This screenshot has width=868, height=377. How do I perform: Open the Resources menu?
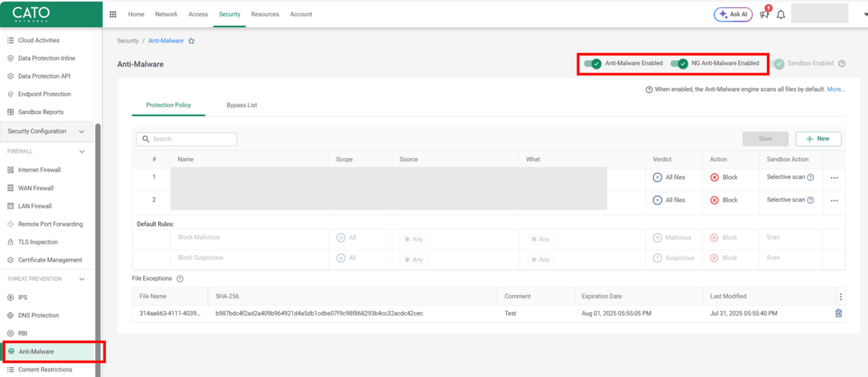pos(265,14)
